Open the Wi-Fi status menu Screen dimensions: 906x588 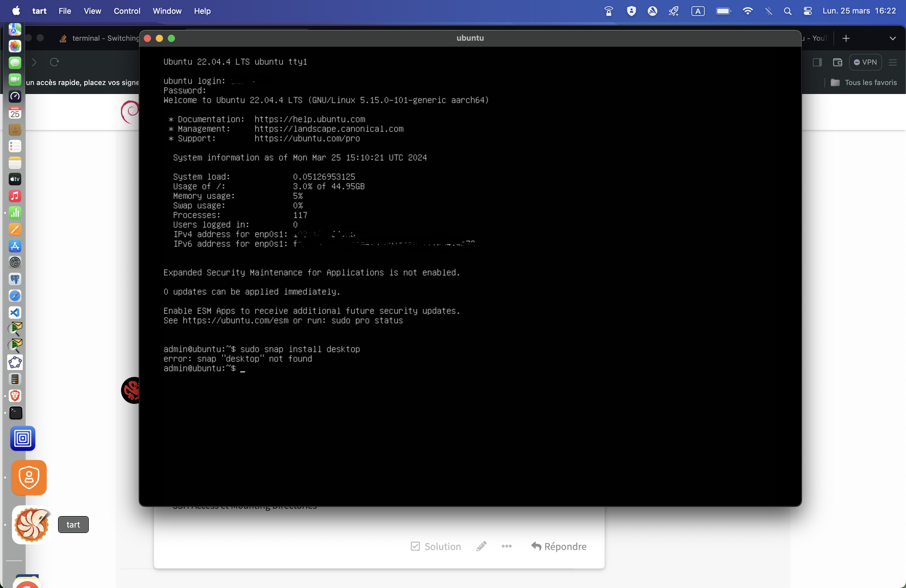tap(748, 11)
